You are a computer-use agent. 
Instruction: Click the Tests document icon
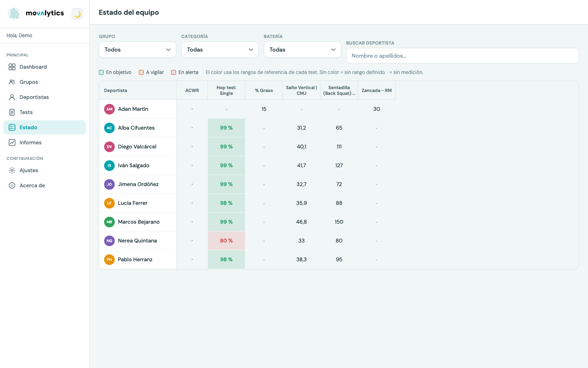12,112
